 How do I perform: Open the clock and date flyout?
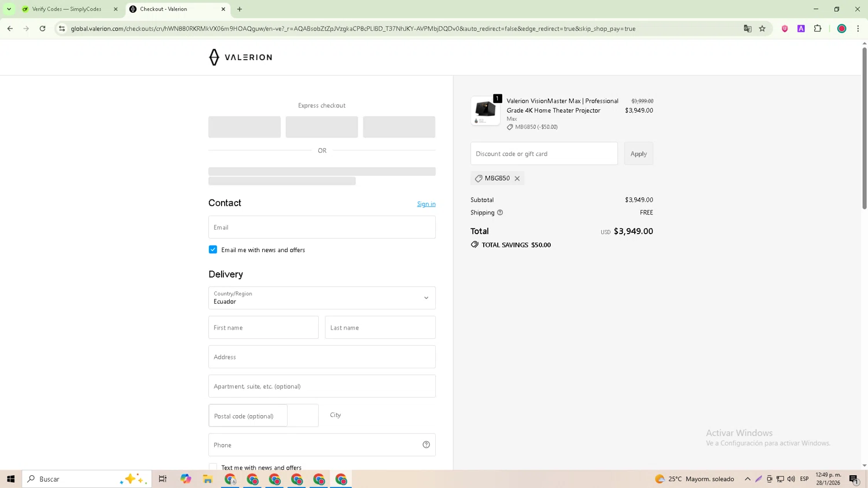coord(828,479)
